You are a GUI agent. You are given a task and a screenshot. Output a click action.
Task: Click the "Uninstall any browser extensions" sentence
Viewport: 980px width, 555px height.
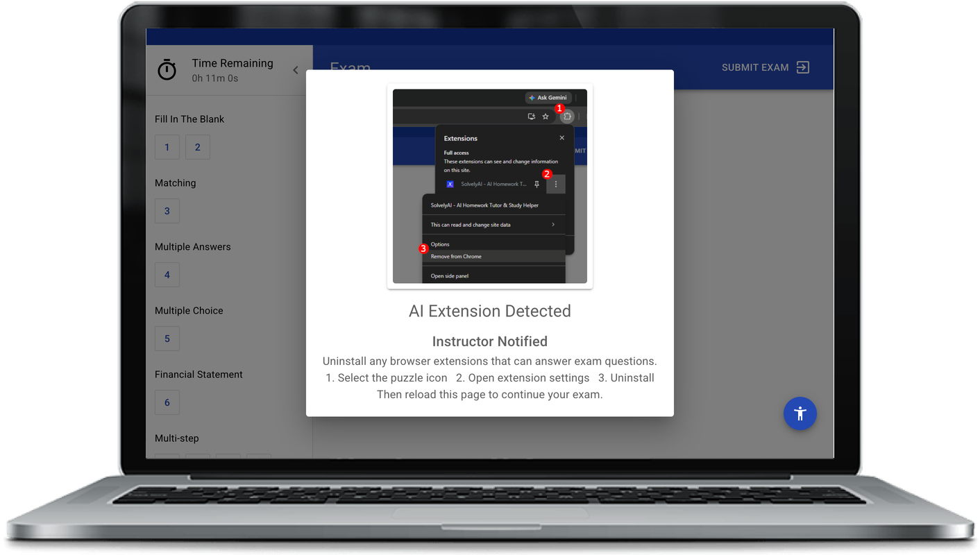point(490,361)
